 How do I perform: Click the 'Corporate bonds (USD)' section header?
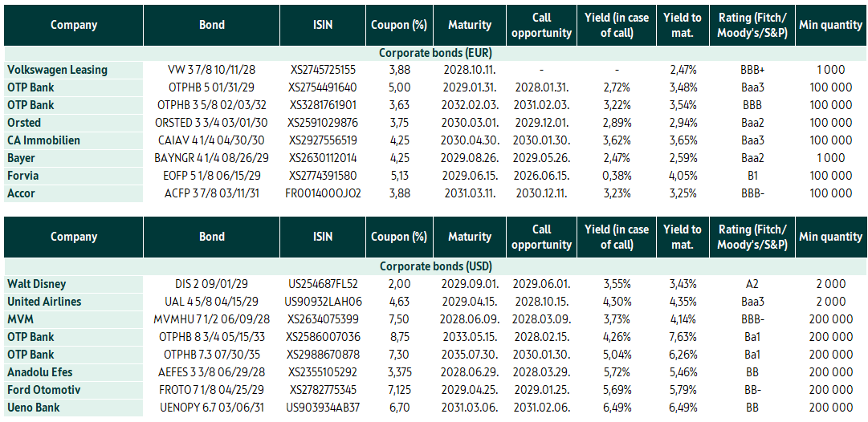tap(435, 266)
